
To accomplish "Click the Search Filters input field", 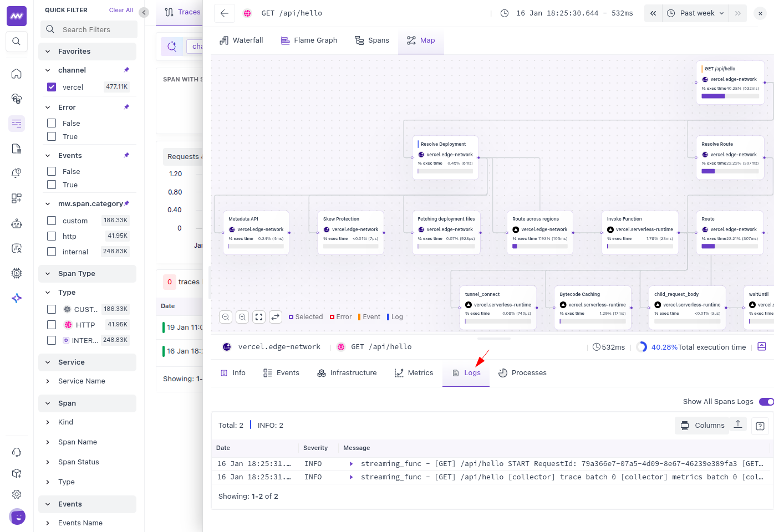I will pyautogui.click(x=94, y=29).
